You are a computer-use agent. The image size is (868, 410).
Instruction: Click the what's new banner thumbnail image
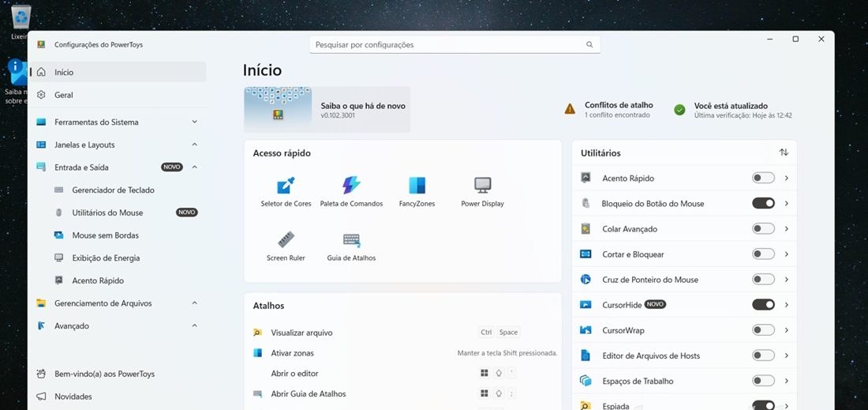click(278, 109)
